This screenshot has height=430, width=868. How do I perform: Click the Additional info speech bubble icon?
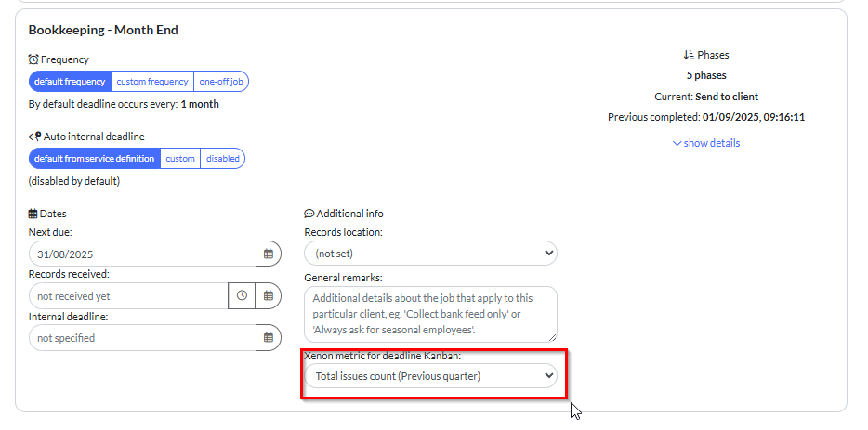[x=309, y=214]
